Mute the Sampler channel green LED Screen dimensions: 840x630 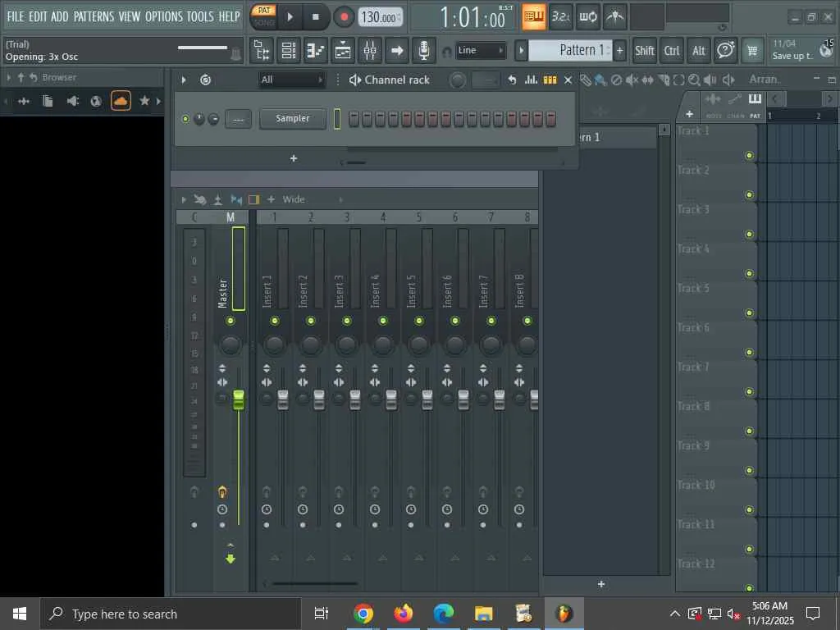[185, 119]
